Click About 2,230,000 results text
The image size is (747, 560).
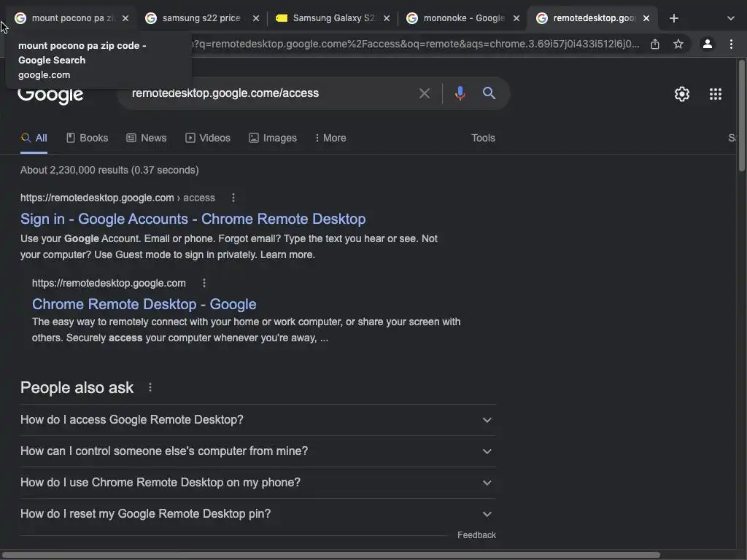(109, 170)
